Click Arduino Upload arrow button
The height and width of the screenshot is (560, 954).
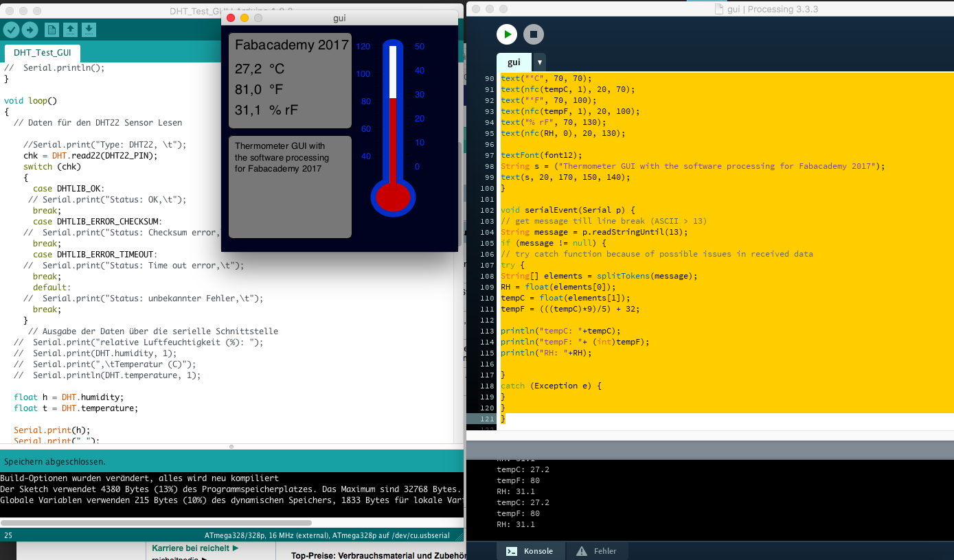tap(30, 30)
